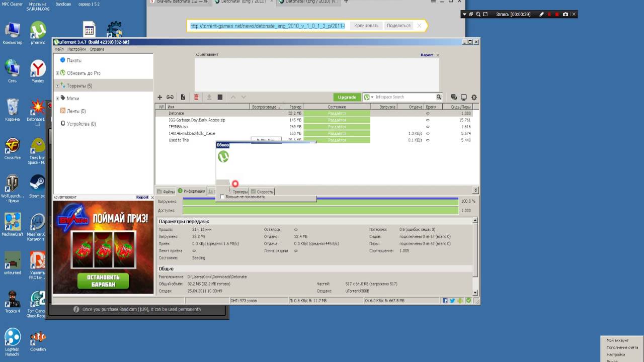Expand the 'Торренты (5)' tree node
The image size is (644, 362).
57,86
